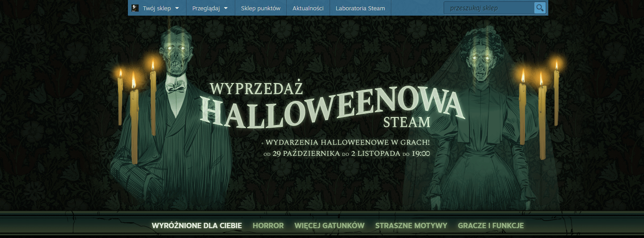Switch to the Horror tab

click(268, 225)
